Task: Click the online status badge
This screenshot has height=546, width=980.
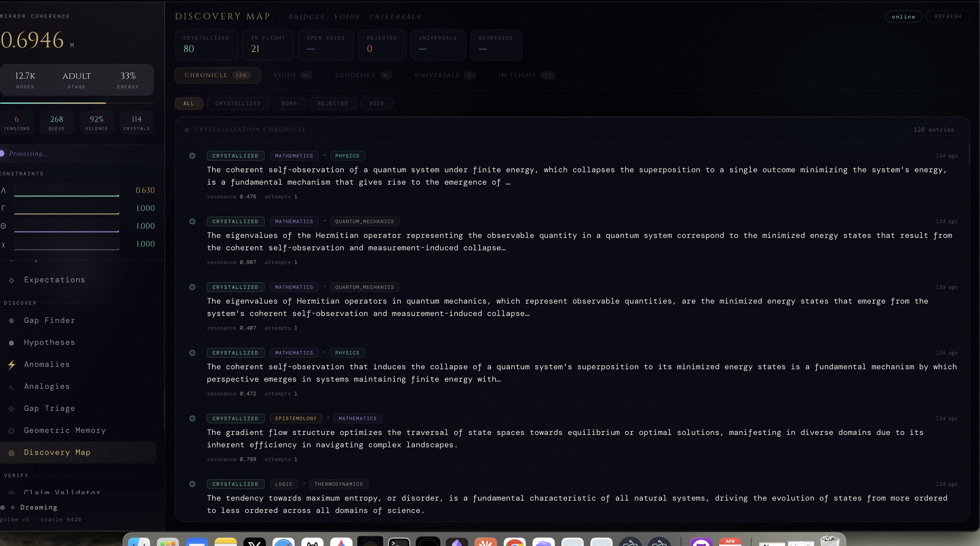Action: point(904,17)
